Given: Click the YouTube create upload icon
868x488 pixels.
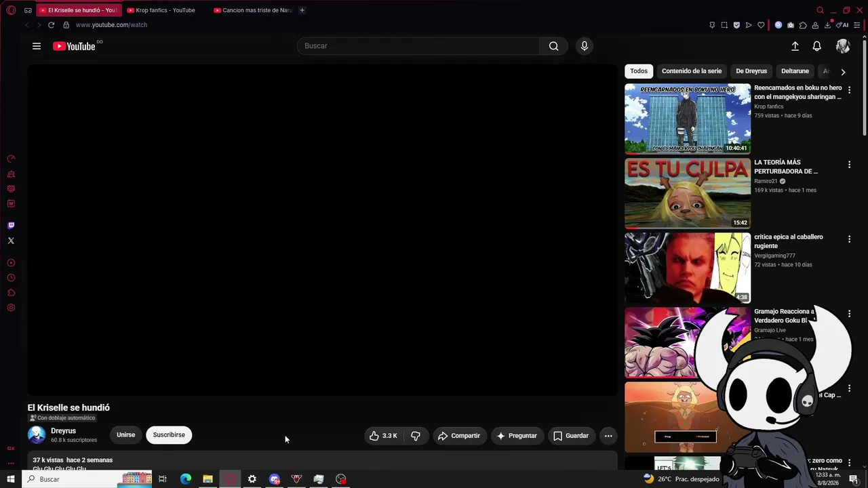Looking at the screenshot, I should [x=795, y=46].
